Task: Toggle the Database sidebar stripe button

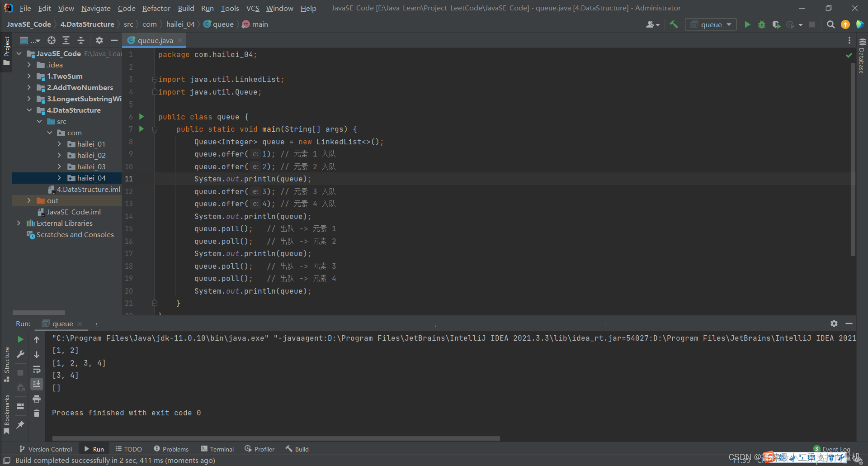Action: [862, 56]
